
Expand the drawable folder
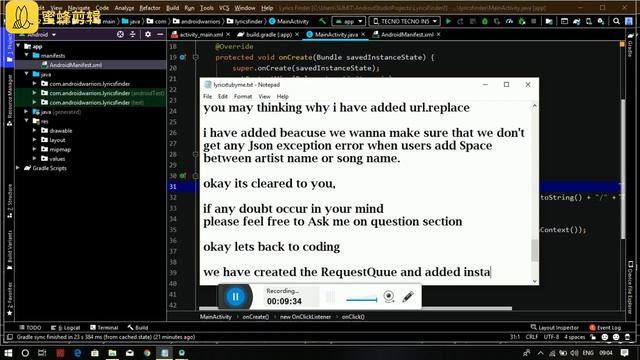point(35,130)
